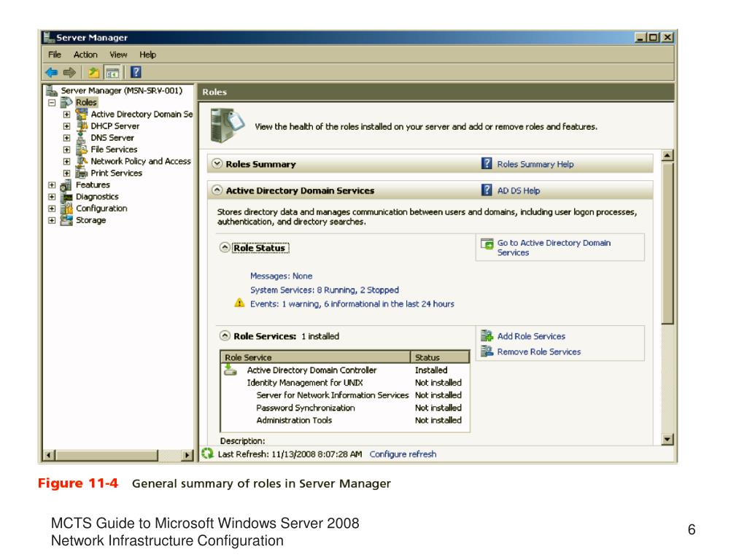The width and height of the screenshot is (747, 560).
Task: Open the Help toolbar question mark icon
Action: [136, 72]
